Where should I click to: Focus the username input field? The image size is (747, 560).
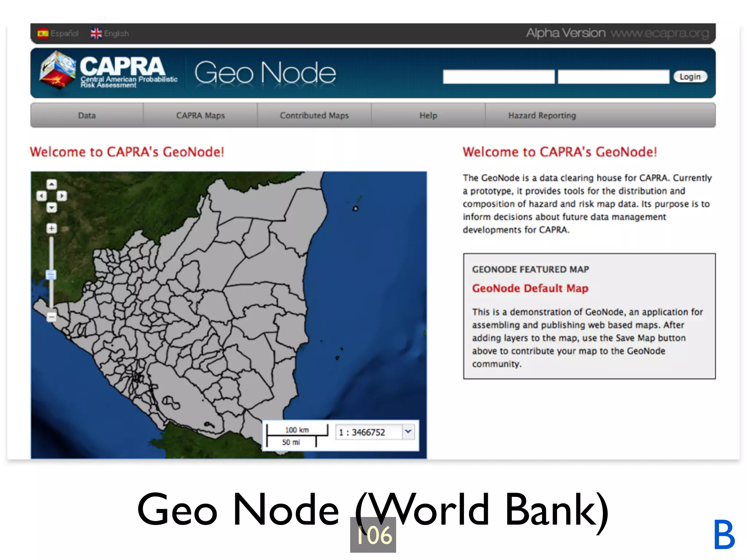point(499,77)
